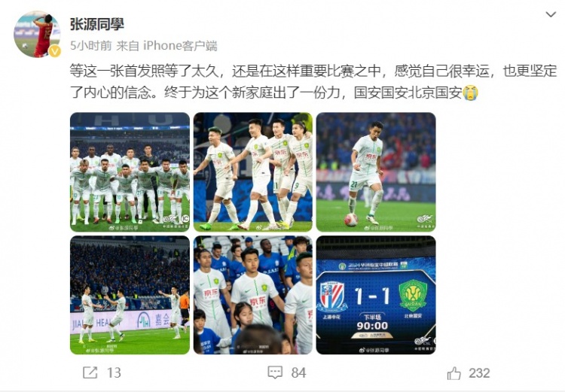Viewport: 565px width, 392px height.
Task: Like the post with thumbs-up icon
Action: (454, 373)
